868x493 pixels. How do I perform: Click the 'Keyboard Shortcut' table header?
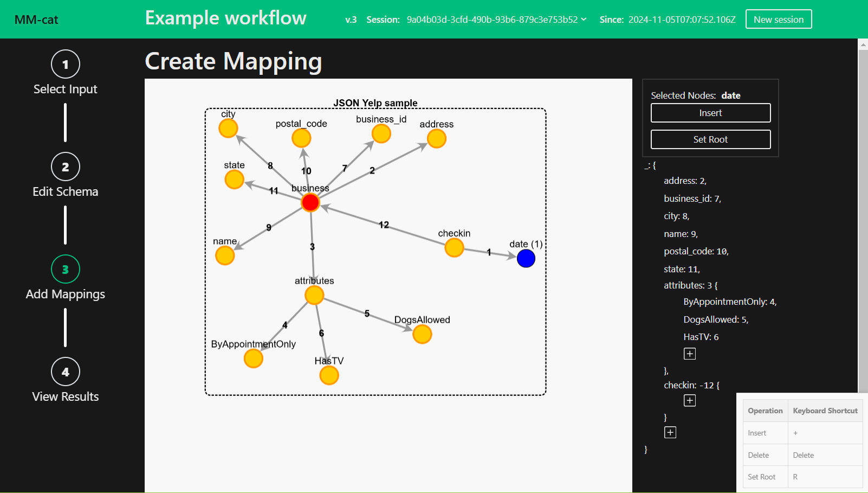point(825,411)
